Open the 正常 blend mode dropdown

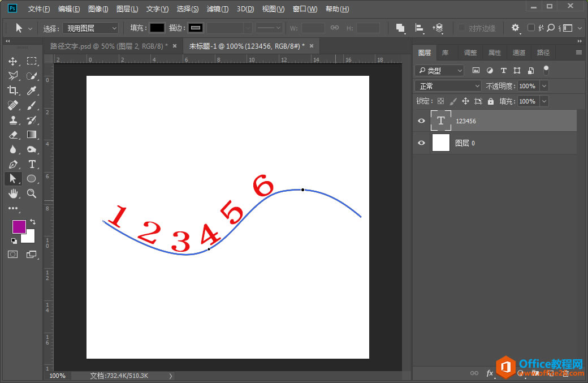click(x=448, y=86)
